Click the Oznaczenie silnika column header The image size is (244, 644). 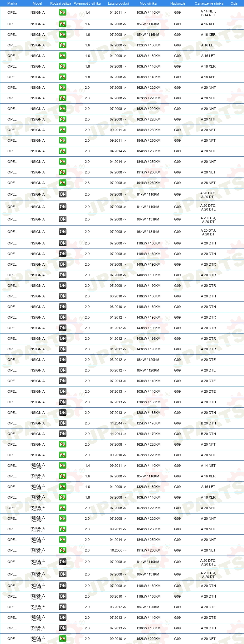coord(209,3)
